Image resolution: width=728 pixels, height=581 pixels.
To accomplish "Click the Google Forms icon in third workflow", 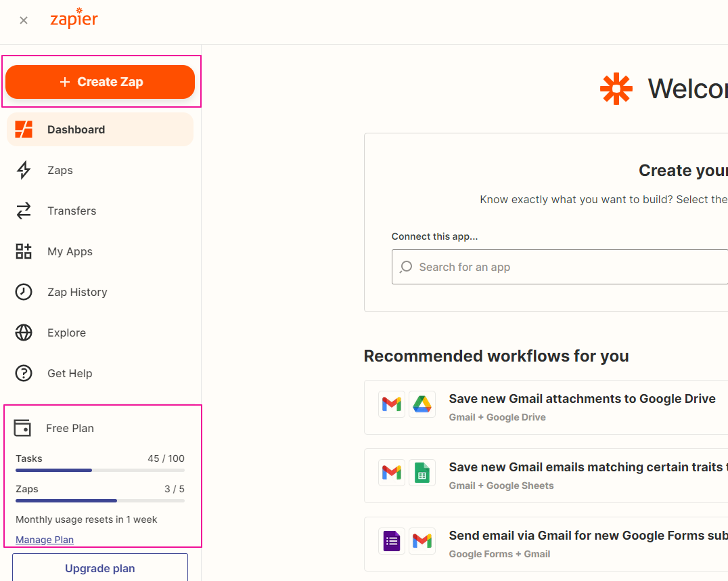I will click(392, 541).
